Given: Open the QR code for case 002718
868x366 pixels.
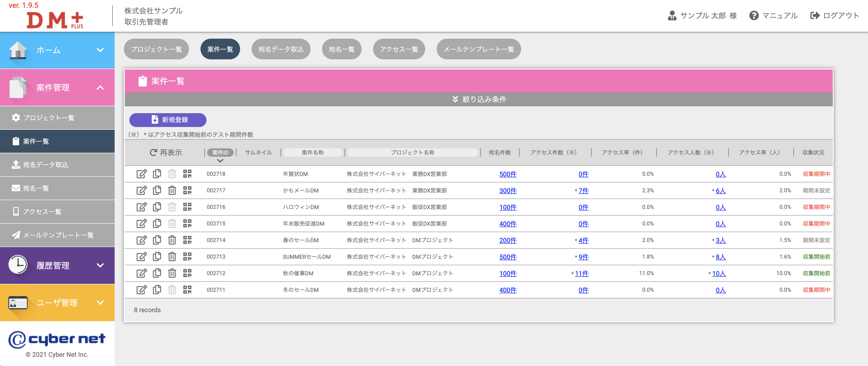Looking at the screenshot, I should pyautogui.click(x=187, y=174).
